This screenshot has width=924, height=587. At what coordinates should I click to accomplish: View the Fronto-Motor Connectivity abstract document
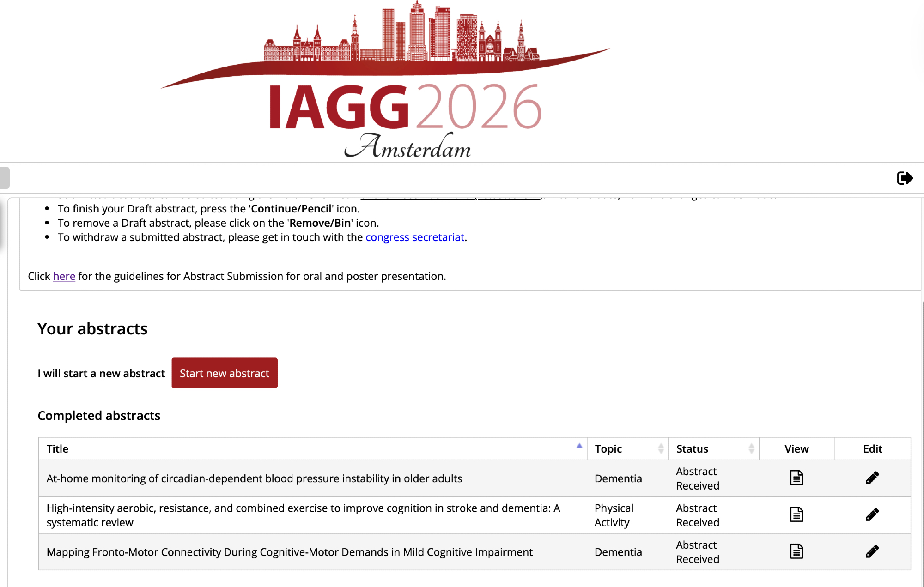point(796,551)
